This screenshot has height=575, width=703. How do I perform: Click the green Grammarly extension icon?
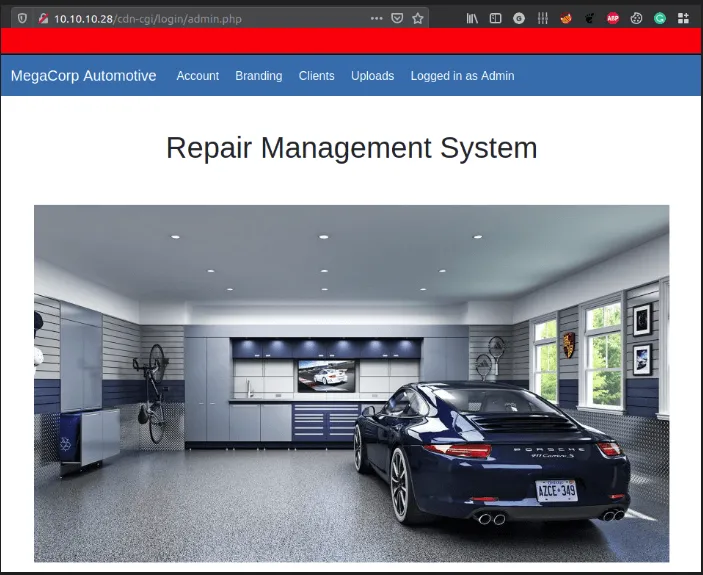click(660, 18)
